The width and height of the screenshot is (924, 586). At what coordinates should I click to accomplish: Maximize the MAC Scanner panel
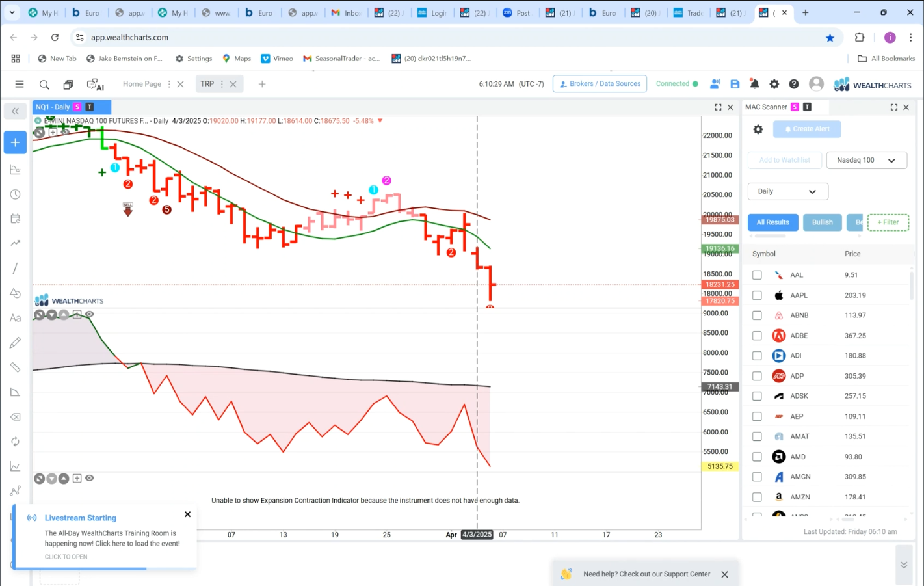click(x=893, y=107)
